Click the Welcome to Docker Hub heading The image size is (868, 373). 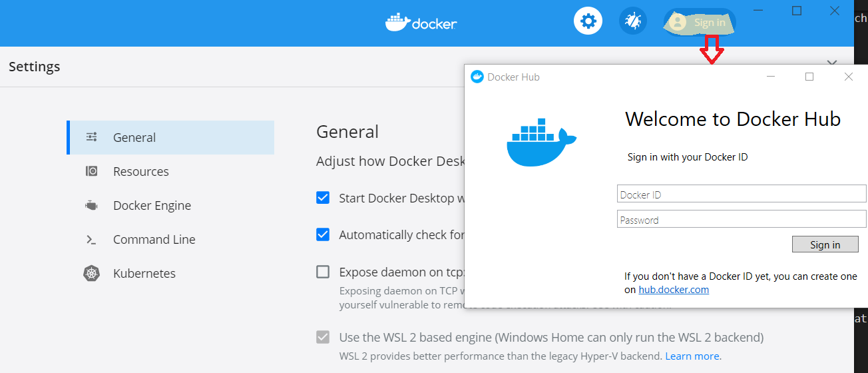[x=733, y=119]
